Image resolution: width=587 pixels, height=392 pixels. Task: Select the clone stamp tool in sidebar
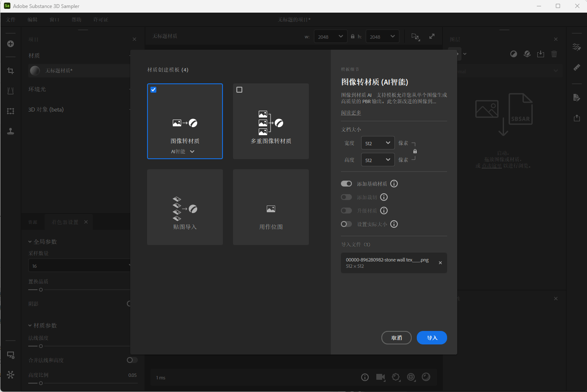pyautogui.click(x=11, y=131)
